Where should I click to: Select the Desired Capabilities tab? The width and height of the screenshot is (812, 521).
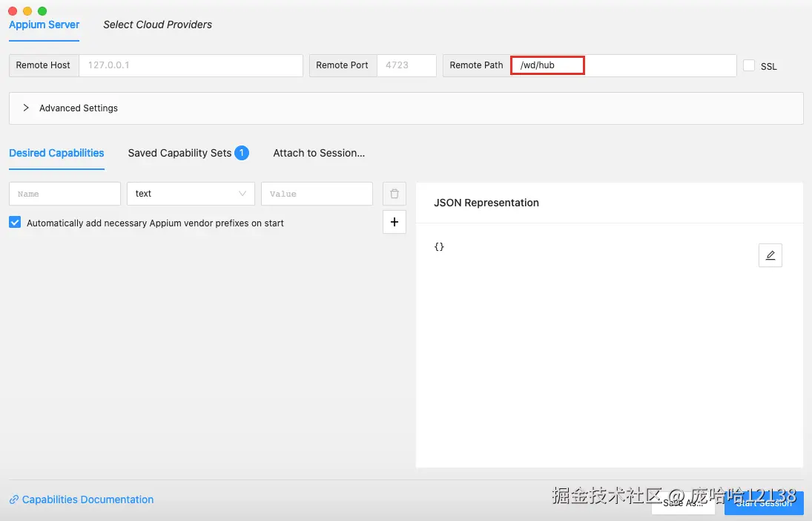(x=56, y=153)
